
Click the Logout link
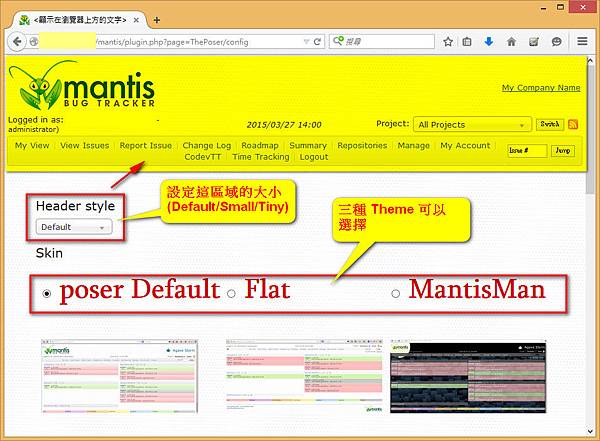[x=314, y=157]
